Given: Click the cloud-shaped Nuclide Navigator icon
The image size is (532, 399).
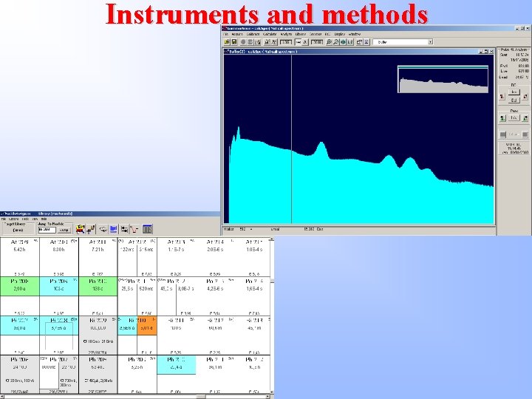Looking at the screenshot, I should [x=103, y=229].
